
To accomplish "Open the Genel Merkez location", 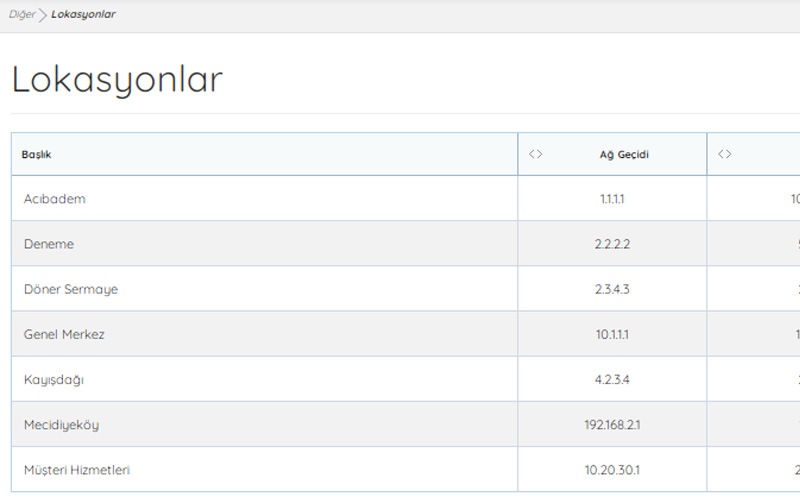I will tap(64, 334).
